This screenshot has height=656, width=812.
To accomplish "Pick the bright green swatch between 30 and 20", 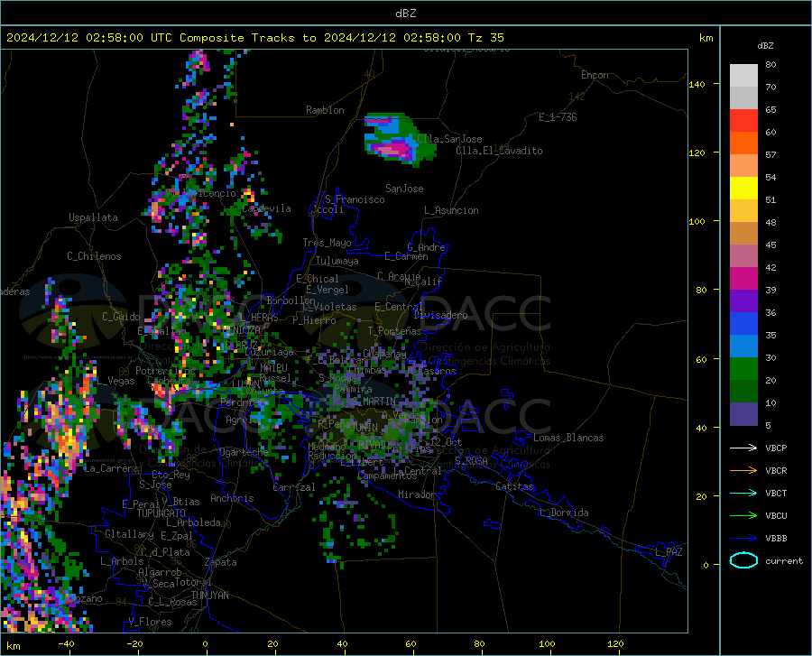I will [743, 369].
